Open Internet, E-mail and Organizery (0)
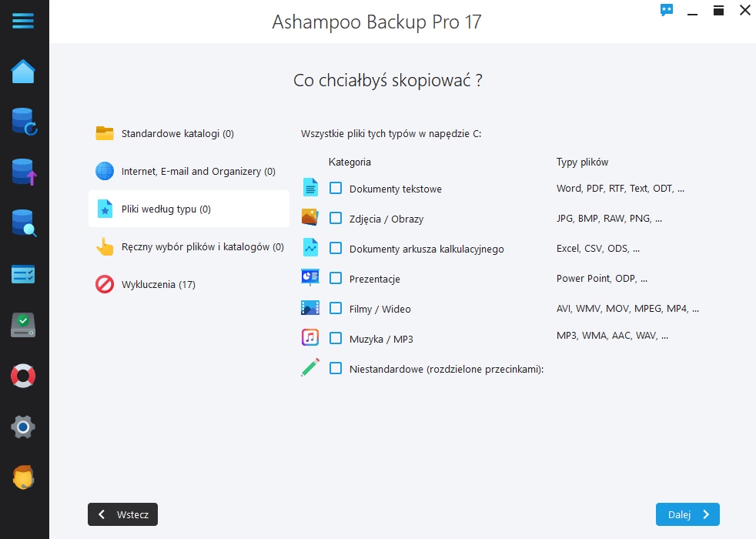The image size is (756, 539). click(189, 171)
